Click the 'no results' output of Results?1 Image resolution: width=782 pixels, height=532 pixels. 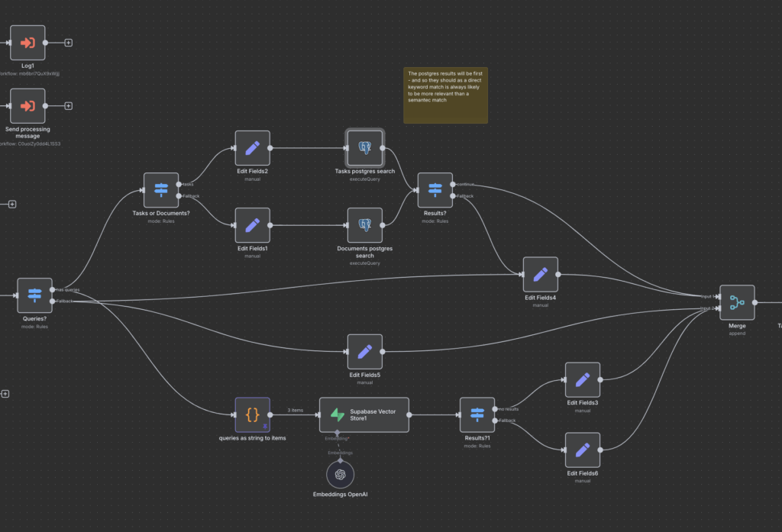[495, 409]
